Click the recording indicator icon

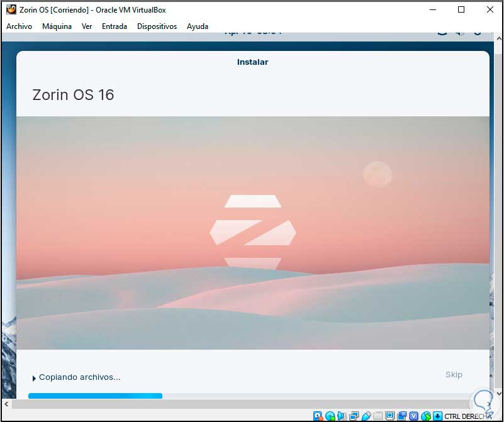(402, 416)
